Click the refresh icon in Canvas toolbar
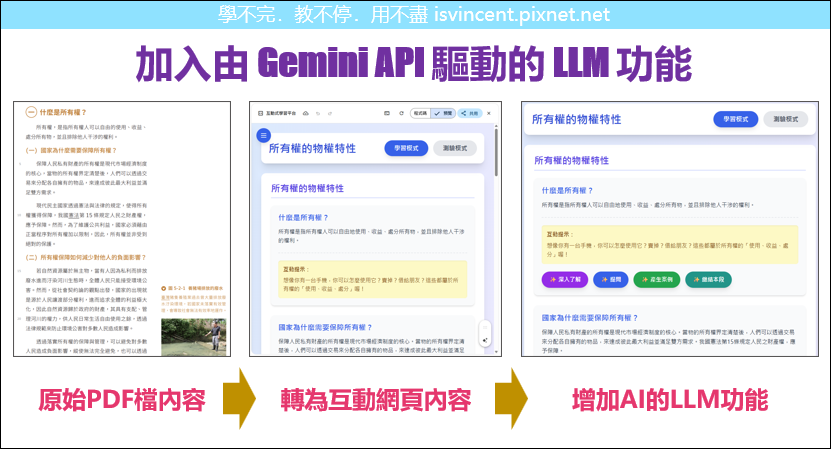Viewport: 831px width, 449px height. (x=401, y=113)
